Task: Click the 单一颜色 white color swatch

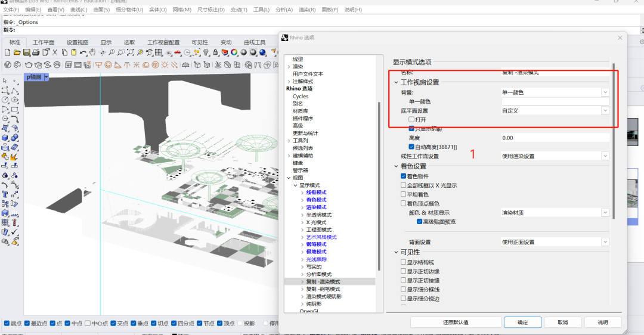Action: pyautogui.click(x=555, y=101)
